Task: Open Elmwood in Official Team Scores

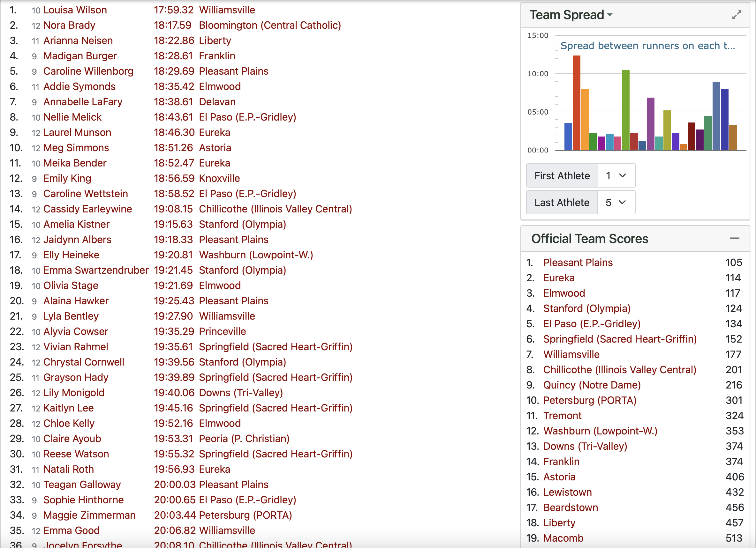Action: [564, 293]
